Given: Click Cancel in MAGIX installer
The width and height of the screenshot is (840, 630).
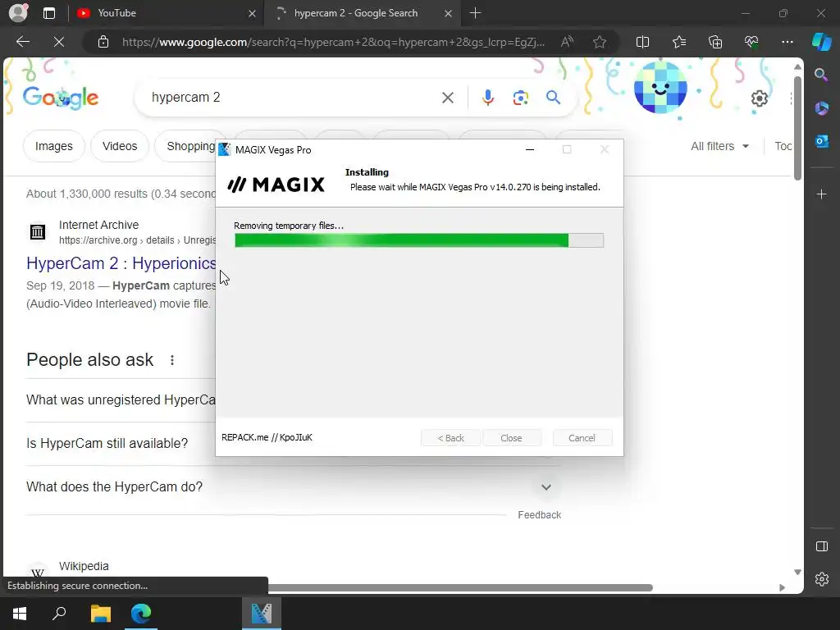Looking at the screenshot, I should click(582, 438).
